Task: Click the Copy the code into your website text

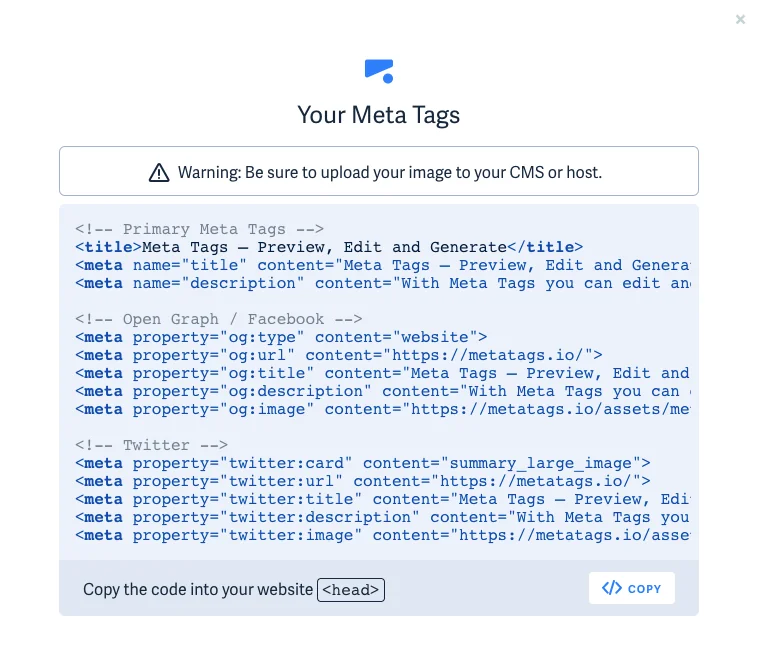Action: click(x=198, y=589)
